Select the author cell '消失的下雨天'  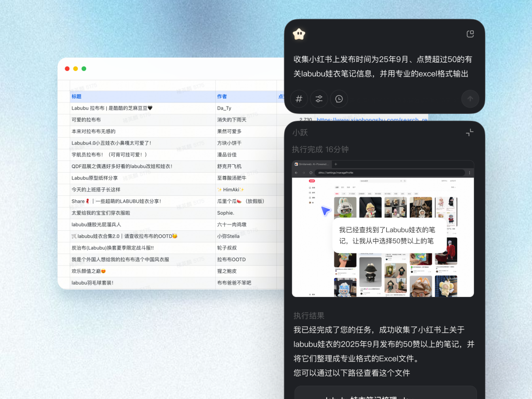pos(246,119)
